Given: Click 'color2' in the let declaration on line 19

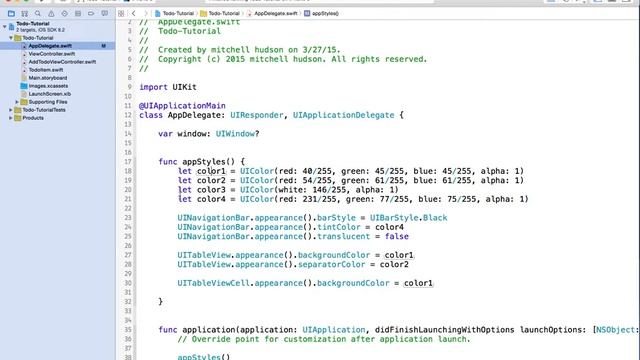Looking at the screenshot, I should (211, 180).
